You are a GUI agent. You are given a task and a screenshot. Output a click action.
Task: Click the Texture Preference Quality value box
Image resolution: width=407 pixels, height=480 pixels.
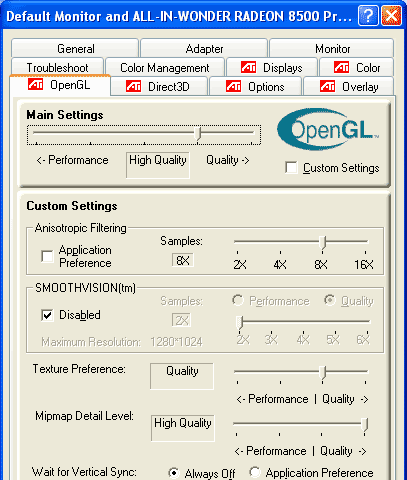[x=182, y=376]
